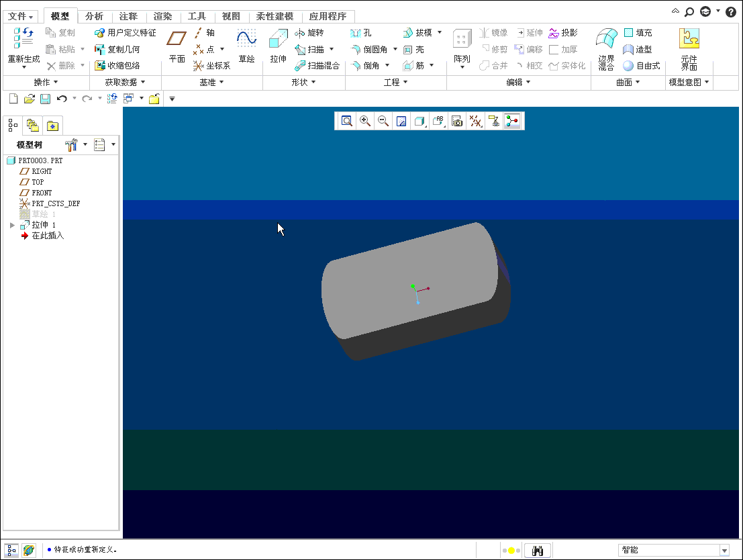Click the repaint icon in graphics toolbar
The width and height of the screenshot is (743, 560).
click(x=401, y=122)
